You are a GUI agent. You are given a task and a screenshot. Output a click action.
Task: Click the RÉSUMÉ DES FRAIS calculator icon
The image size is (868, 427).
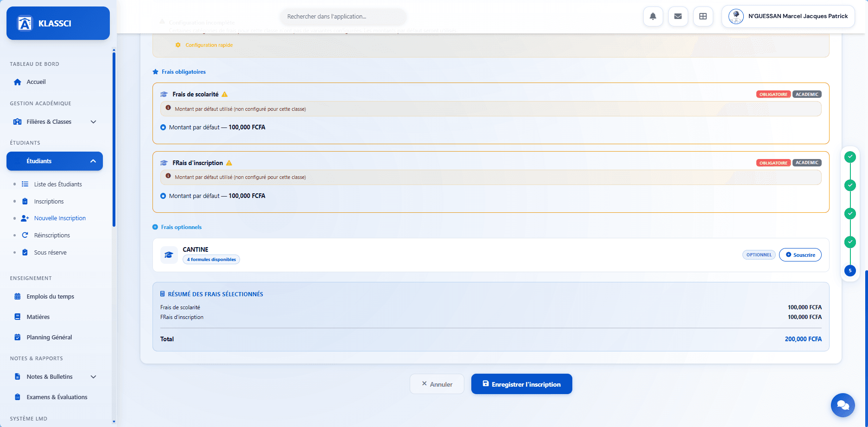point(163,294)
